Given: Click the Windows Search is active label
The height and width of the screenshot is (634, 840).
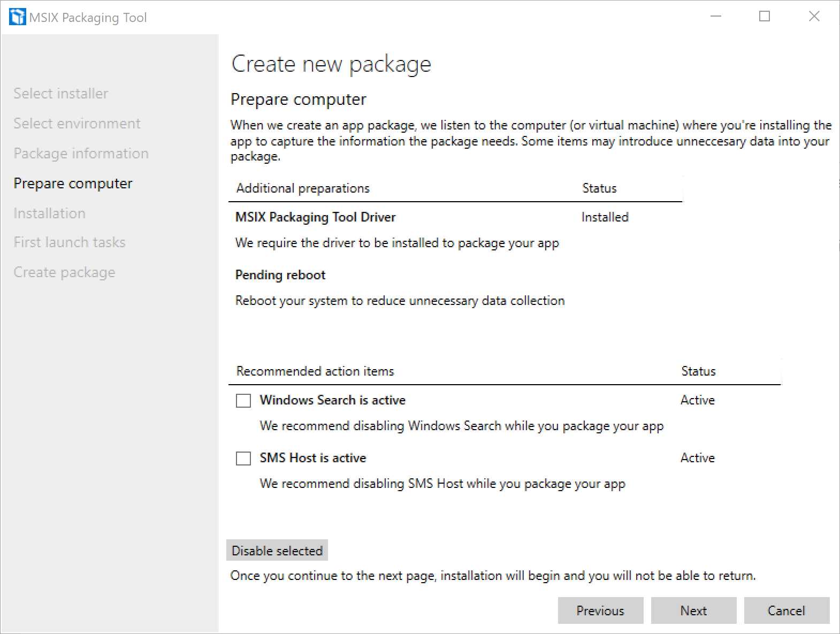Looking at the screenshot, I should click(x=333, y=400).
